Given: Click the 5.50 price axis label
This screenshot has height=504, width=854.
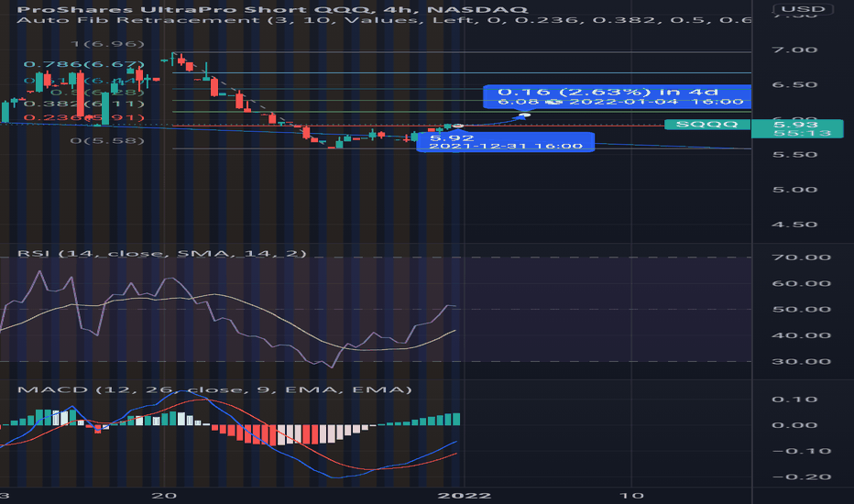Looking at the screenshot, I should point(794,155).
